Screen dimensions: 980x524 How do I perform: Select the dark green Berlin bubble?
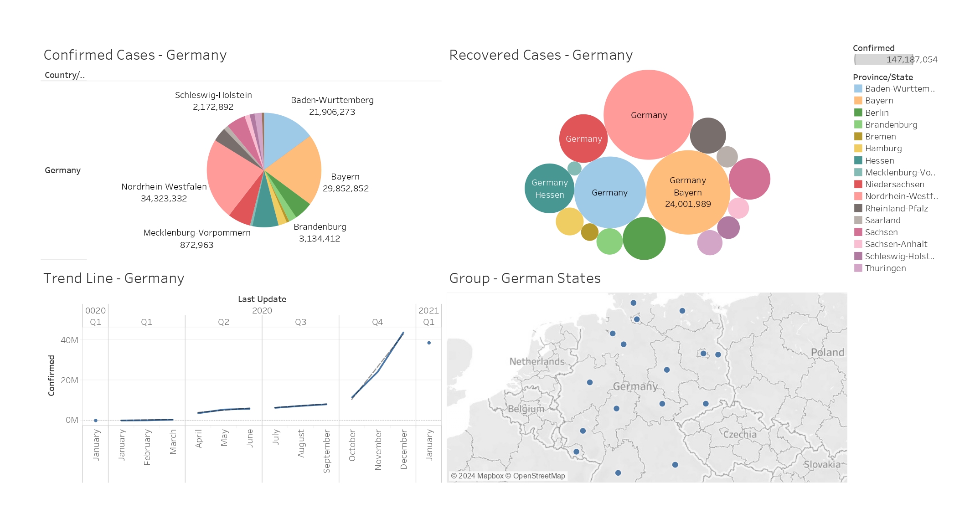click(x=644, y=238)
